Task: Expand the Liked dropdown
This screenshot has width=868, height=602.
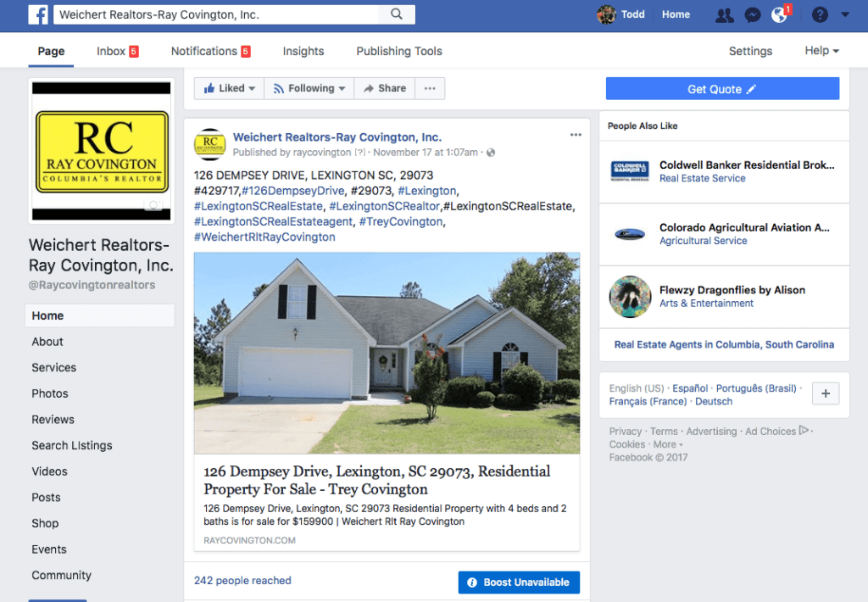Action: tap(229, 89)
